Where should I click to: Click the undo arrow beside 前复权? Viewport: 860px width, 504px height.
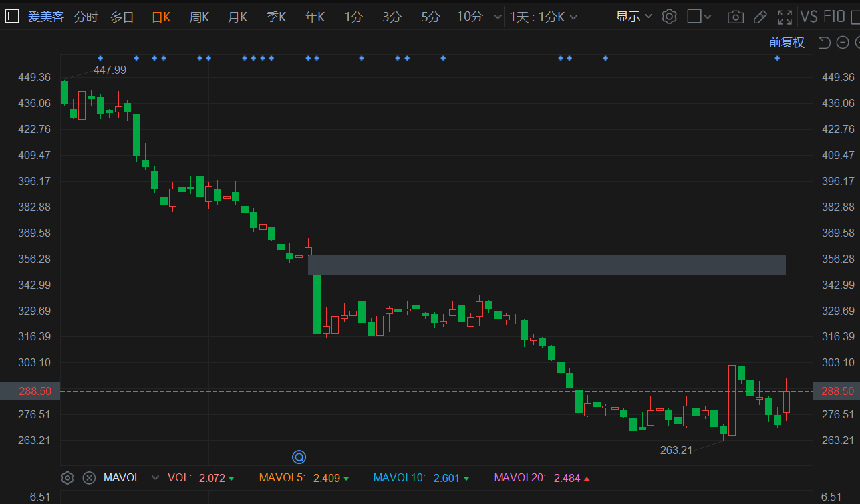pos(824,43)
